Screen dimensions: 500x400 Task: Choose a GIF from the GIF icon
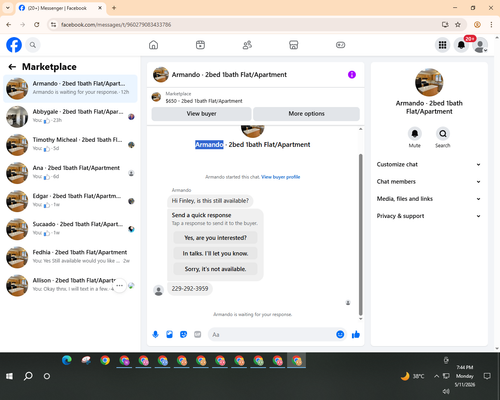pos(198,334)
